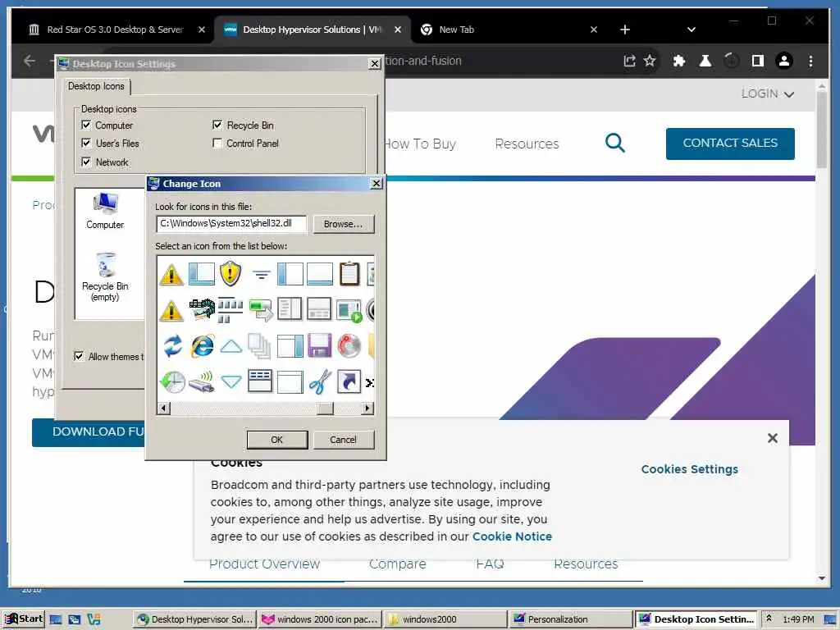This screenshot has width=840, height=630.
Task: Open Chrome three-dot menu
Action: (x=810, y=61)
